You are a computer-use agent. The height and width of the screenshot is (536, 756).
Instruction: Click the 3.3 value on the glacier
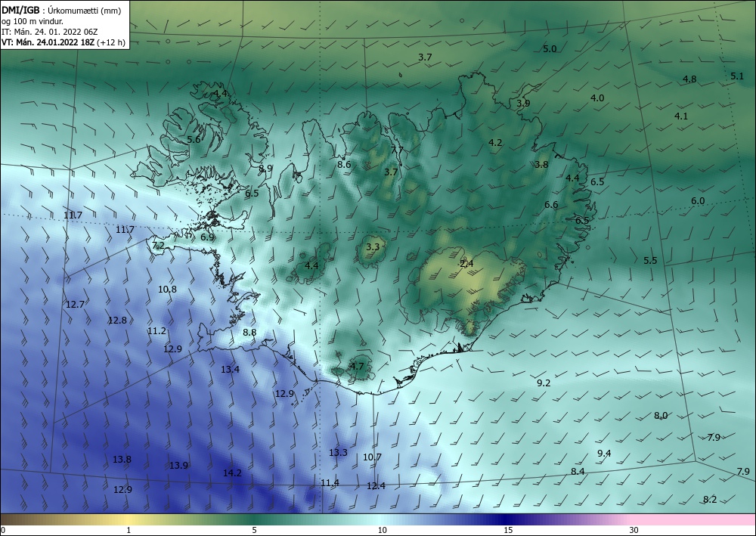click(373, 246)
